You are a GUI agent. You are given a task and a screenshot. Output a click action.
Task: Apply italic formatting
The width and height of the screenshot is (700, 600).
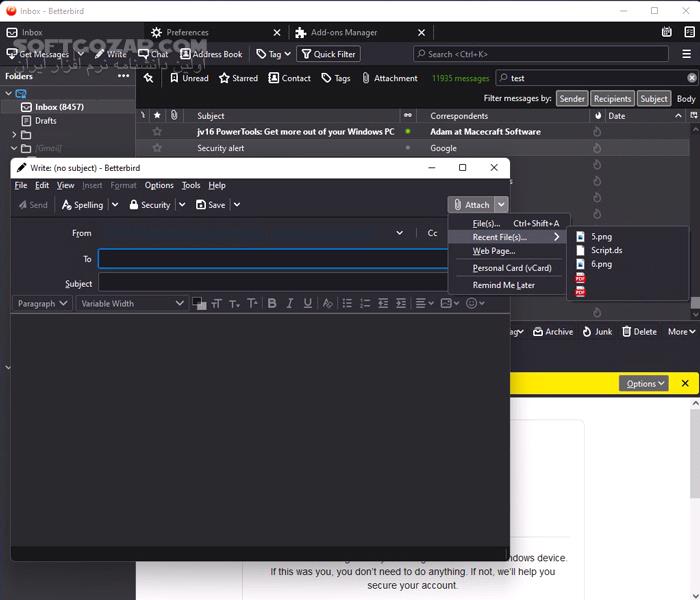(290, 304)
